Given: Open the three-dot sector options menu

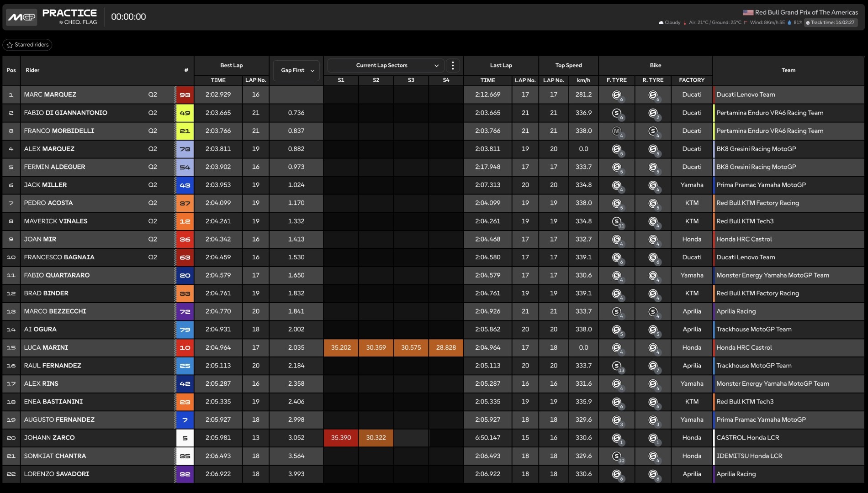Looking at the screenshot, I should (x=453, y=65).
